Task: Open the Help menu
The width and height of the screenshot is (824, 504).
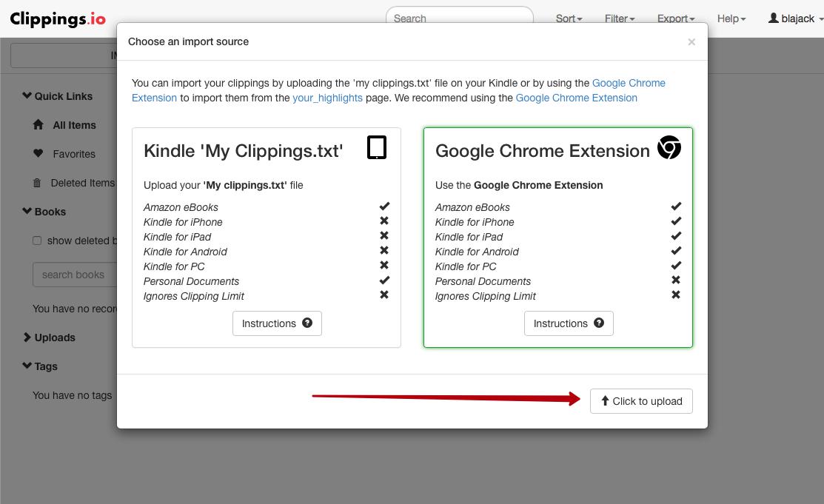Action: coord(731,19)
